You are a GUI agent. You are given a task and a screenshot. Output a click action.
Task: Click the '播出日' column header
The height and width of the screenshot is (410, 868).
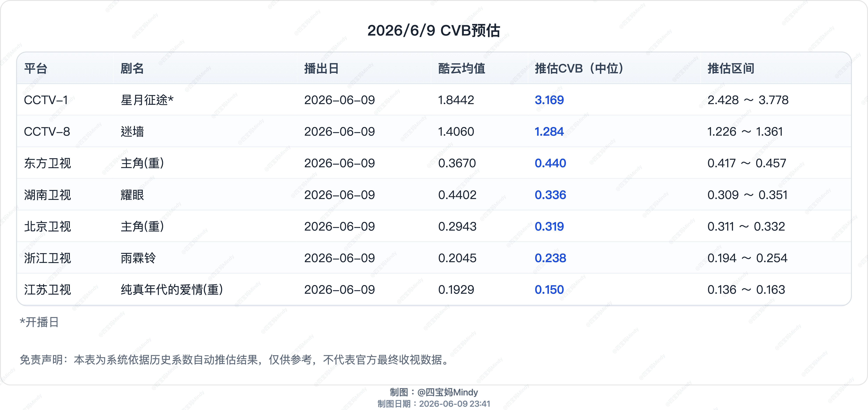tap(322, 68)
